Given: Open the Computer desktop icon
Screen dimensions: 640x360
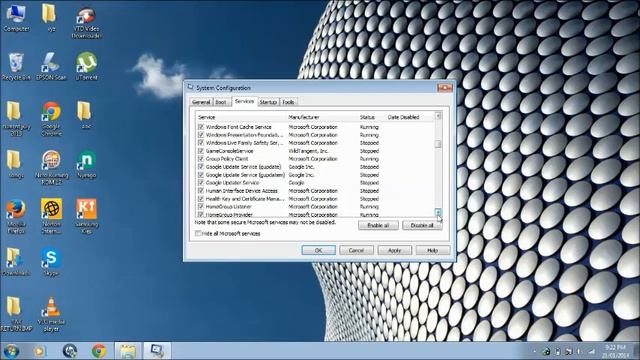Looking at the screenshot, I should (16, 18).
